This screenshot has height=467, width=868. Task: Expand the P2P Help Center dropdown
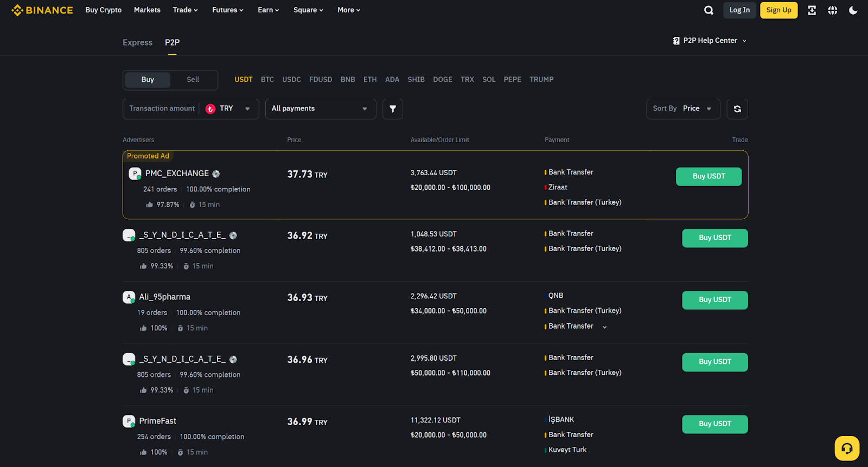744,41
